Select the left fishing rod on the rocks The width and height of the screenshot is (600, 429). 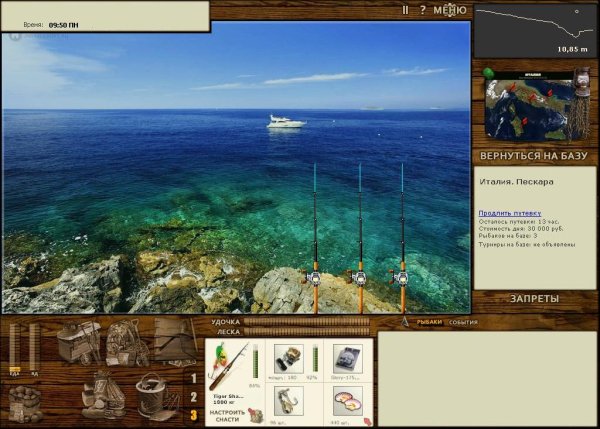click(315, 238)
